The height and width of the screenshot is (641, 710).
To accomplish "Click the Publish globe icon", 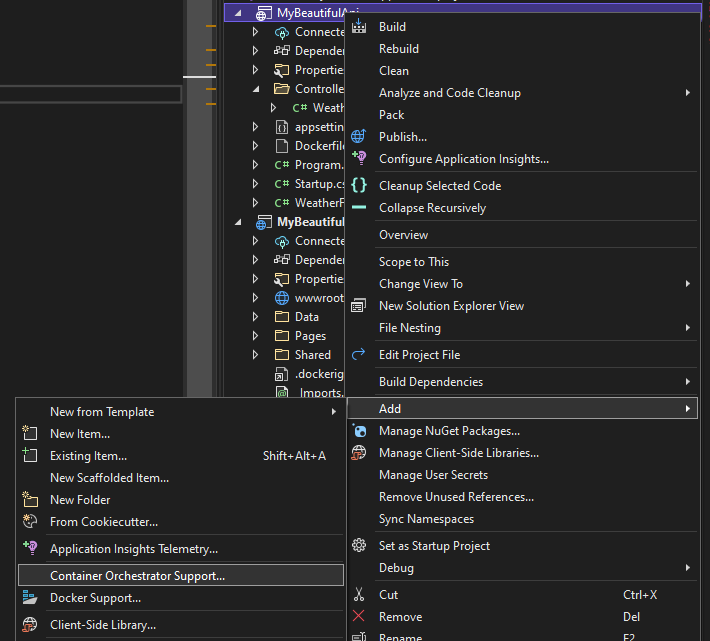I will pos(359,136).
